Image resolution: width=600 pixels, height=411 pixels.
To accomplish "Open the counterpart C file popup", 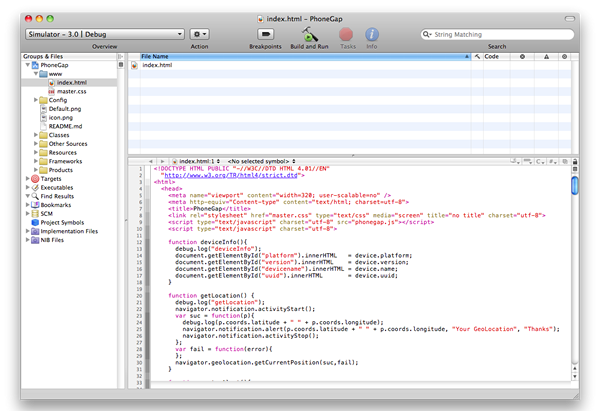I will (540, 161).
